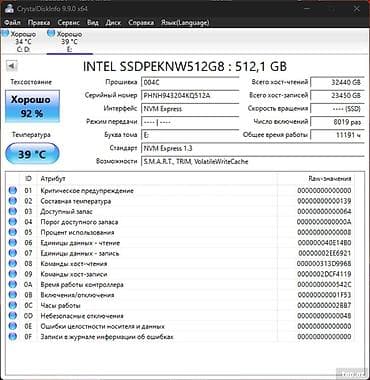The height and width of the screenshot is (380, 370).
Task: Click the Прошивка field showing 004C
Action: [190, 82]
